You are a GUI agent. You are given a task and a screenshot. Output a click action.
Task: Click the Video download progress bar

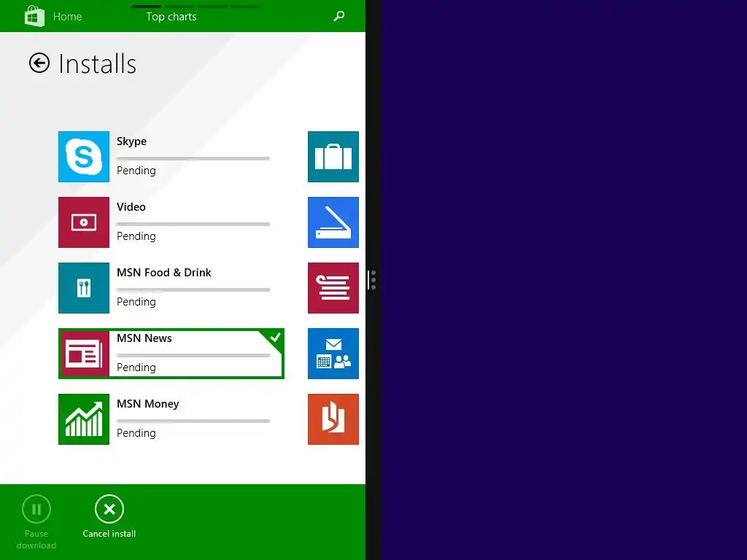tap(193, 225)
